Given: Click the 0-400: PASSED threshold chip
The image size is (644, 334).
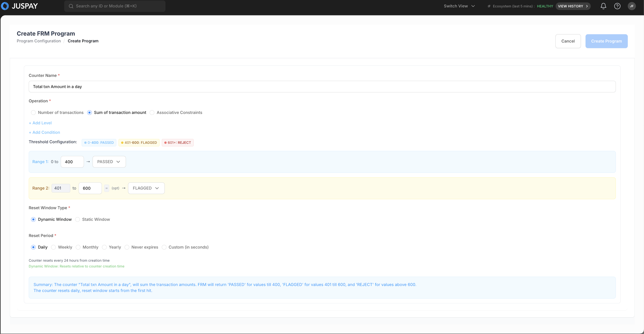Looking at the screenshot, I should [99, 143].
